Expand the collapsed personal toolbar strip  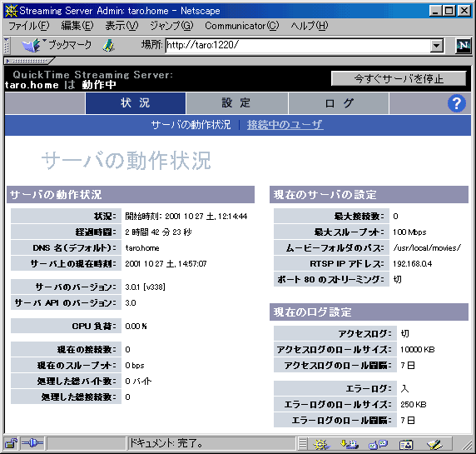29,61
